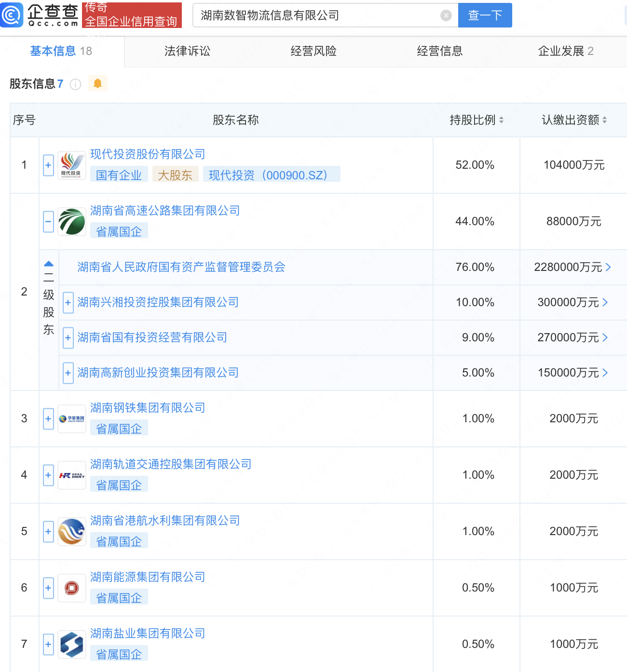Screen dimensions: 627x672
Task: Collapse the 二级股东 list arrow
Action: pyautogui.click(x=49, y=264)
